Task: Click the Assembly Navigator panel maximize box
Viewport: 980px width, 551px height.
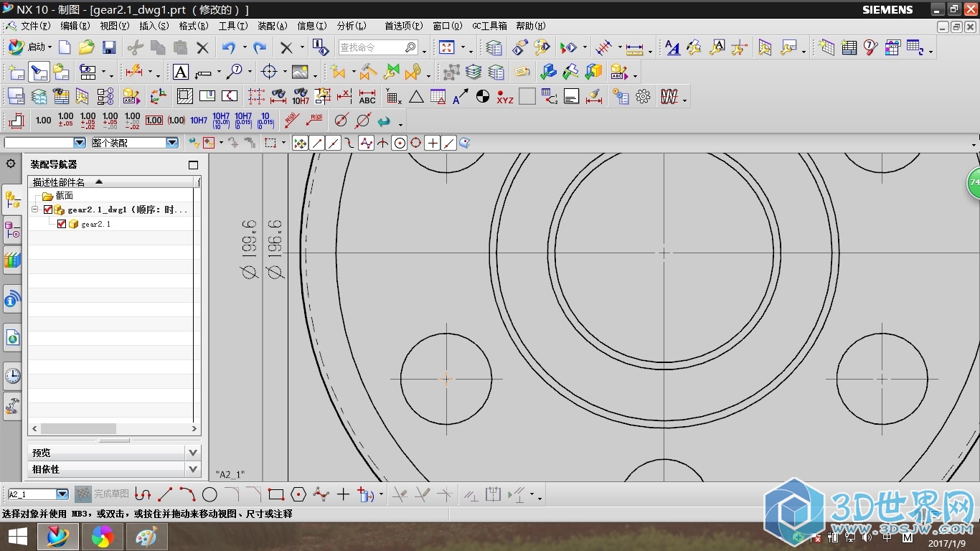Action: [193, 164]
